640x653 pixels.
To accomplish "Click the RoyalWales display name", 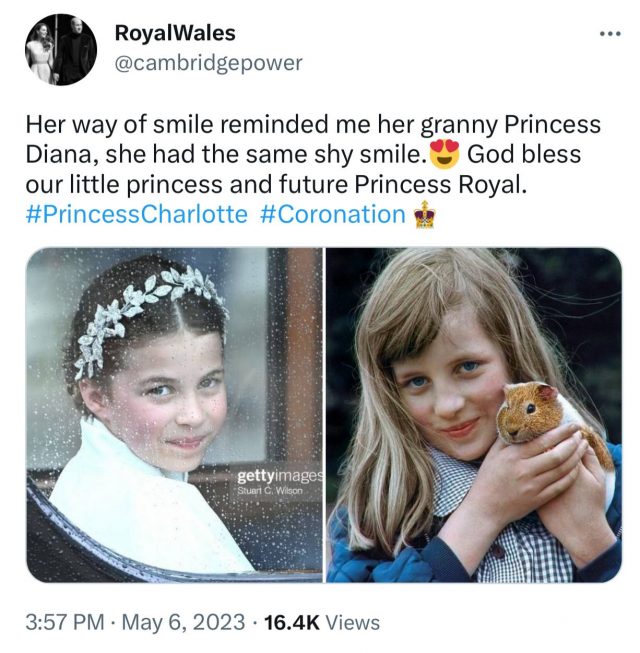I will (175, 35).
